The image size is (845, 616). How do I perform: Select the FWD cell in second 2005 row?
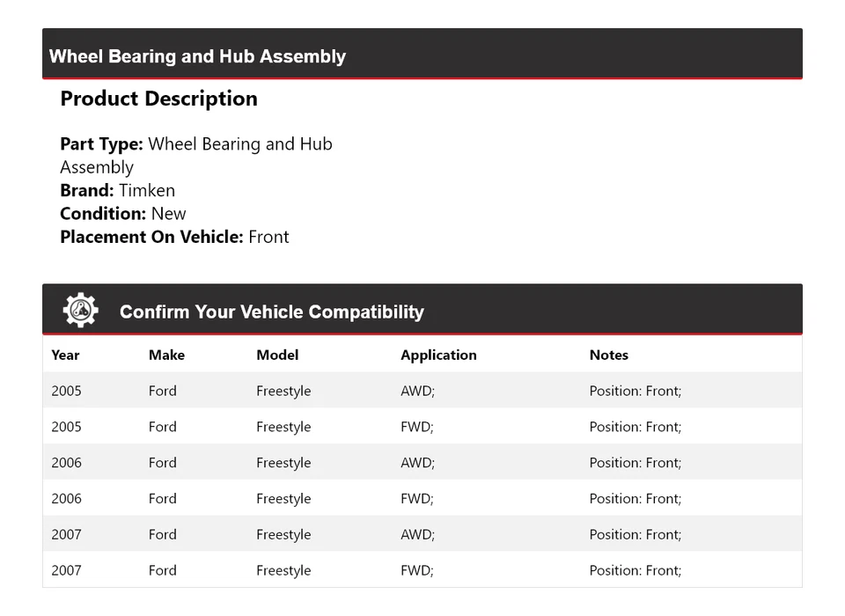pos(417,428)
